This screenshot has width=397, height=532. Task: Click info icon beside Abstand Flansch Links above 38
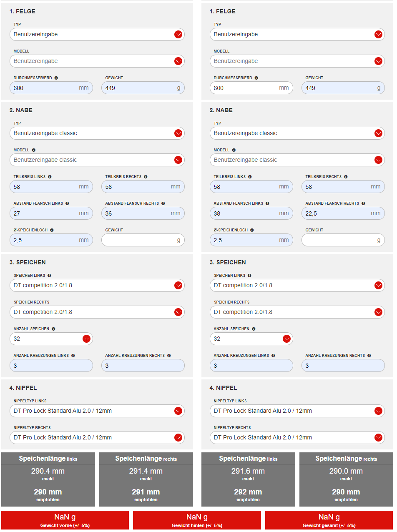point(267,203)
